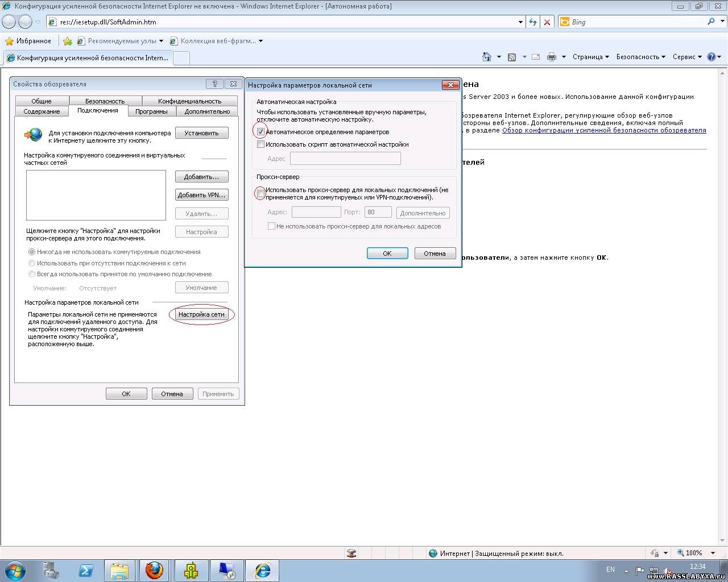Expand the Страница dropdown menu

[x=590, y=57]
